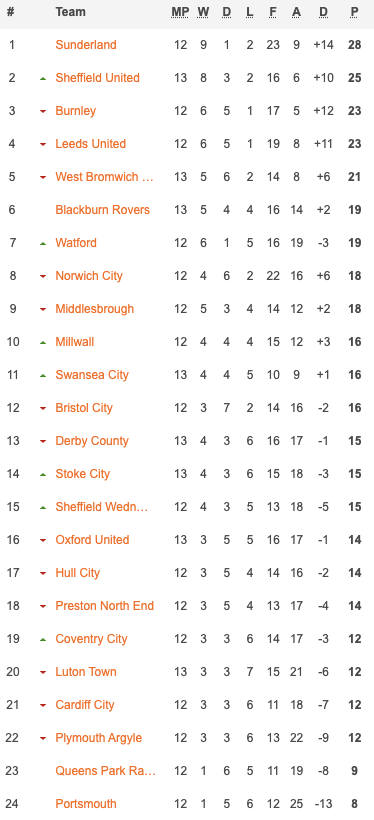Viewport: 374px width, 820px height.
Task: Select the Preston North End link
Action: tap(105, 606)
